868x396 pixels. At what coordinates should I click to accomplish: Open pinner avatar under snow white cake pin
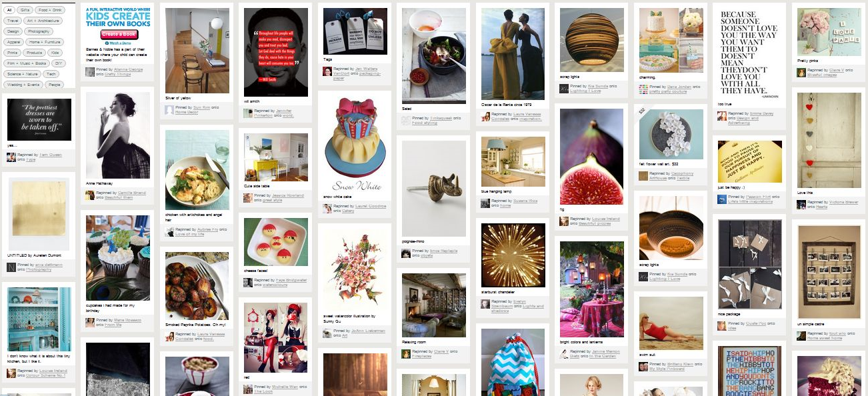(328, 209)
